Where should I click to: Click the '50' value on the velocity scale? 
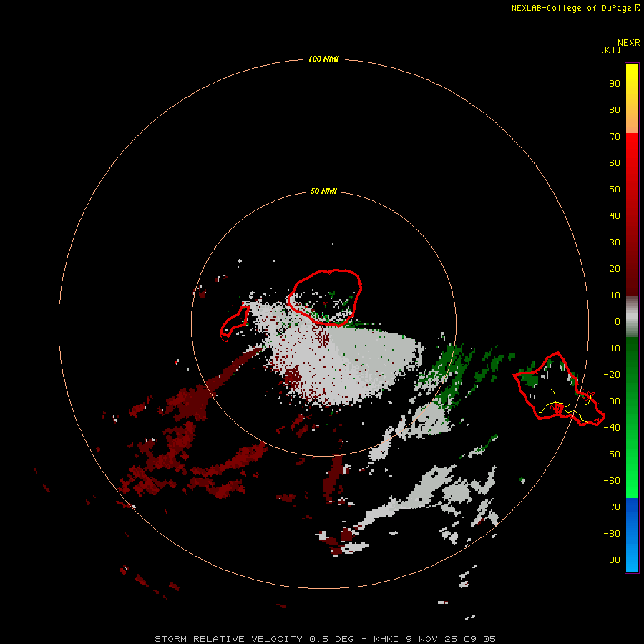[615, 190]
